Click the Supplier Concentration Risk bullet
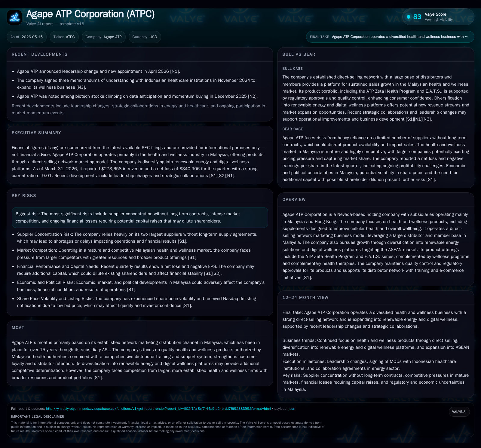Screen dimensions: 481x448 [137, 238]
